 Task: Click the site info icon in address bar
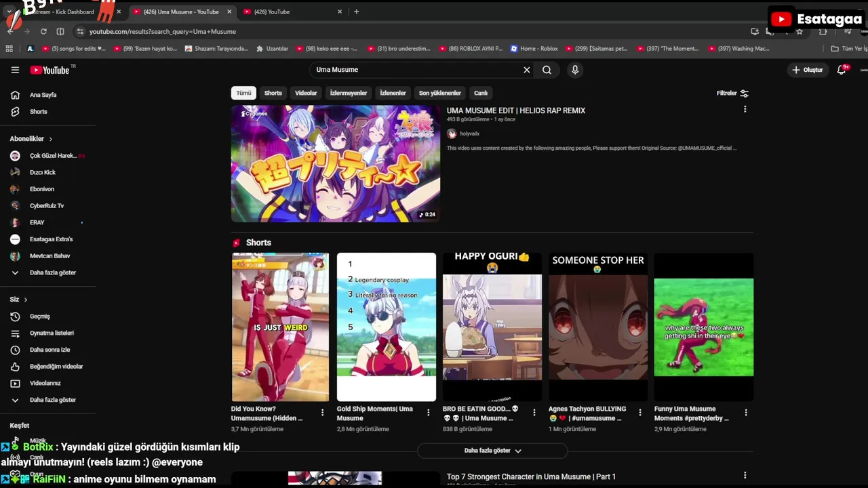click(80, 31)
